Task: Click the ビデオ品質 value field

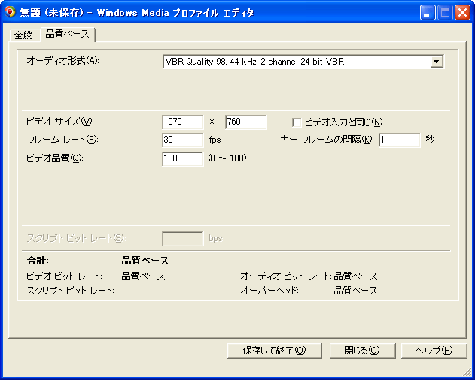Action: tap(182, 159)
